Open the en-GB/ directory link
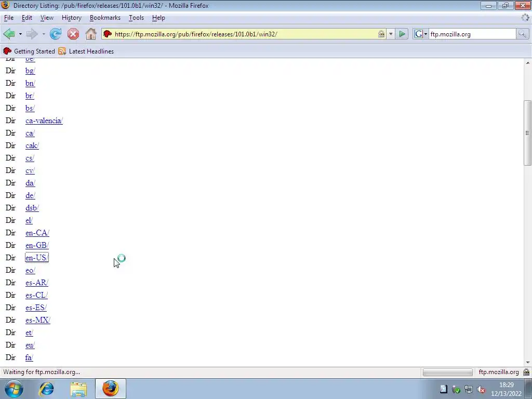The width and height of the screenshot is (532, 399). [x=37, y=245]
